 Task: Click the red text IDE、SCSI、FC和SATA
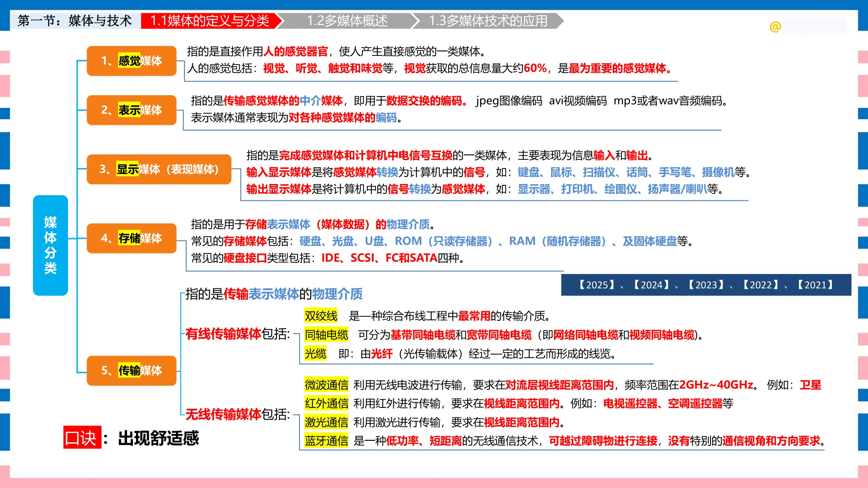[x=379, y=258]
